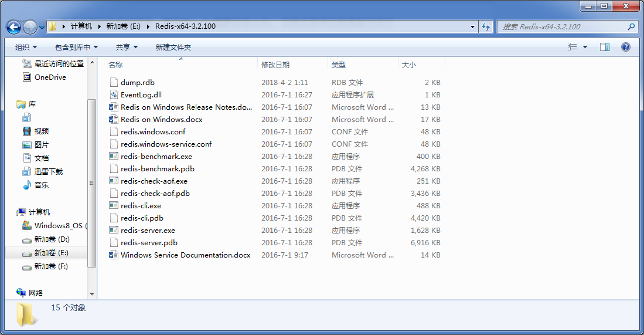The width and height of the screenshot is (644, 335).
Task: Click the navigation pane scrollbar thumb
Action: (92, 183)
